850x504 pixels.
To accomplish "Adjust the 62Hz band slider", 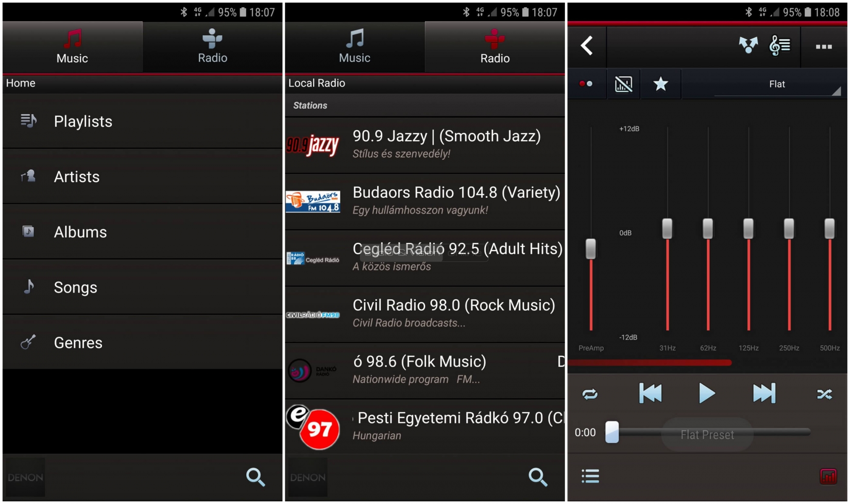I will 708,228.
